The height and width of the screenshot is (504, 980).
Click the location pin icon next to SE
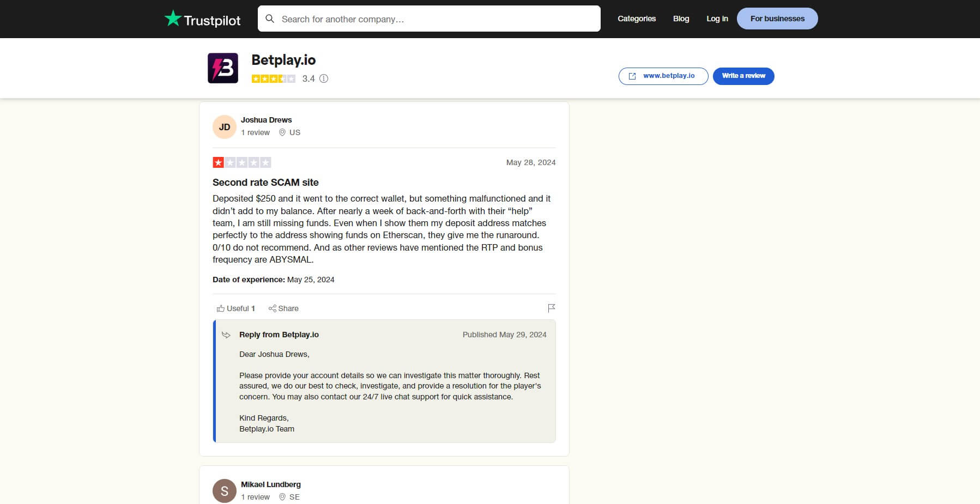[282, 497]
